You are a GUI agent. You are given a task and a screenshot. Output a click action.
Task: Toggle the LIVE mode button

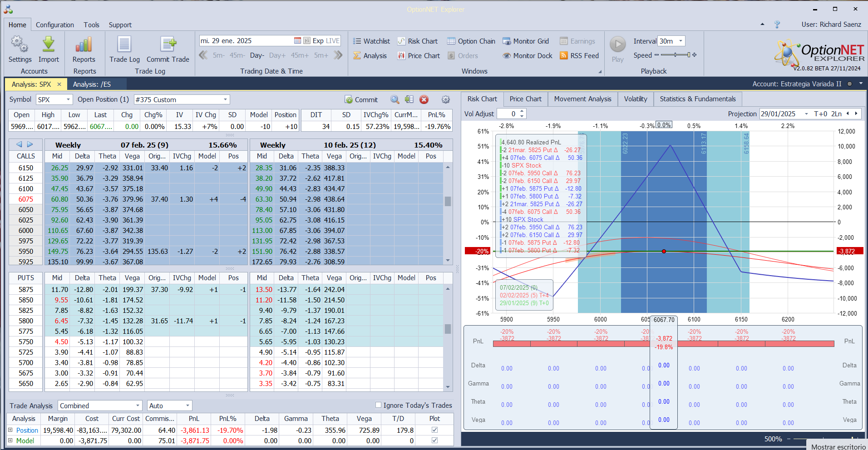click(x=333, y=41)
